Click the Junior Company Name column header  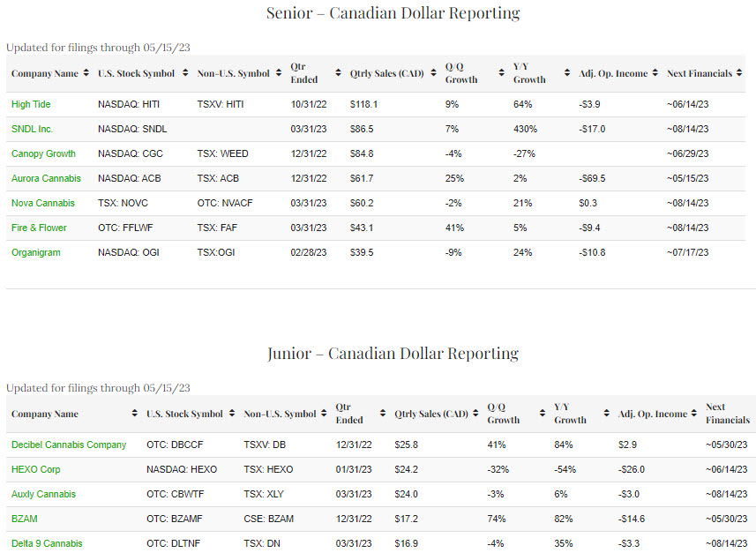[x=45, y=414]
